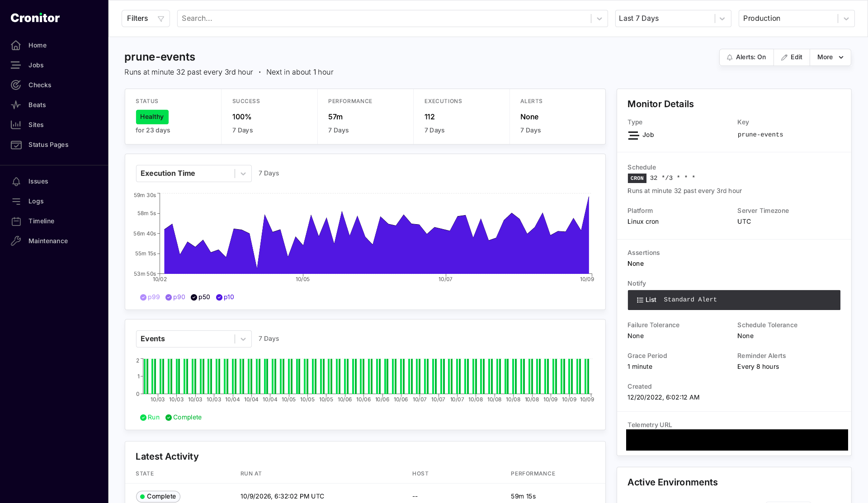Click the Sites chart icon
This screenshot has height=503, width=868.
[16, 125]
